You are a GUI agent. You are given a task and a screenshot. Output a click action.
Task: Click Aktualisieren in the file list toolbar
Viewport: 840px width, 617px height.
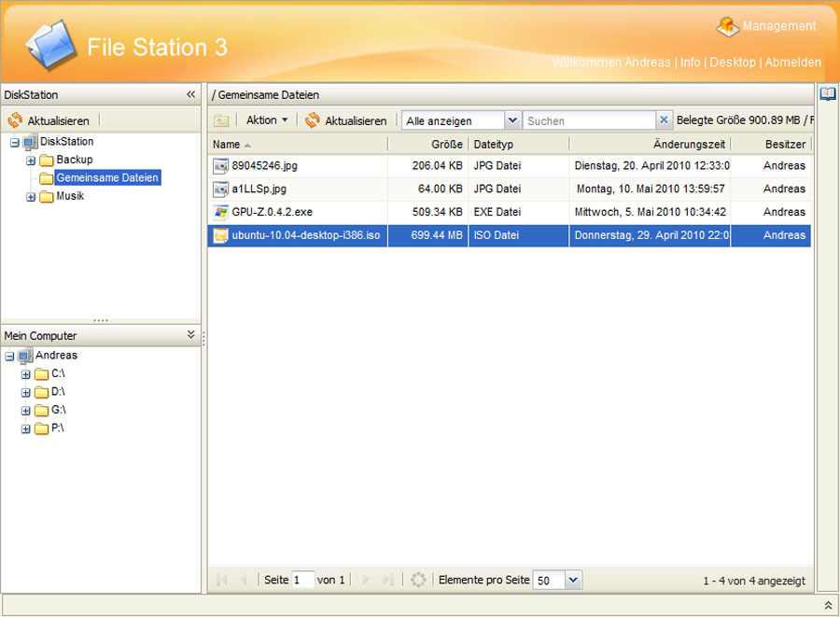coord(346,120)
